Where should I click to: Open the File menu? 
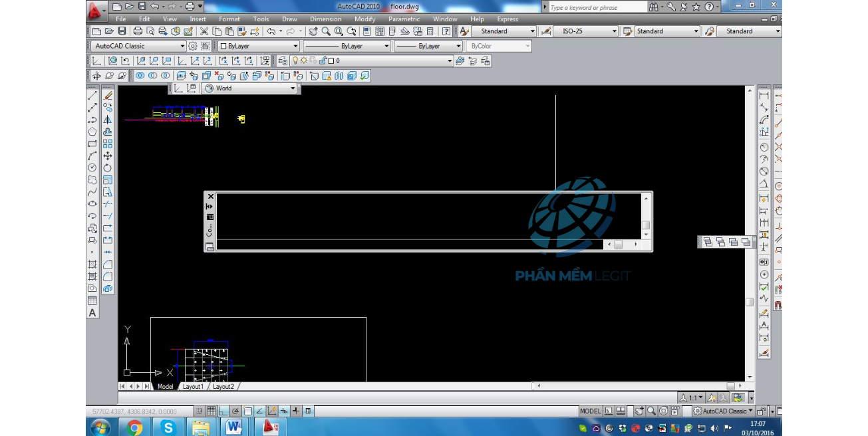pos(120,19)
